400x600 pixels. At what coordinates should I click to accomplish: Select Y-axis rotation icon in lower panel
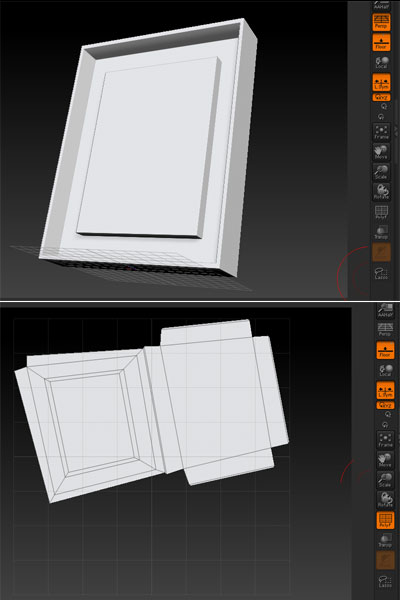pos(388,414)
